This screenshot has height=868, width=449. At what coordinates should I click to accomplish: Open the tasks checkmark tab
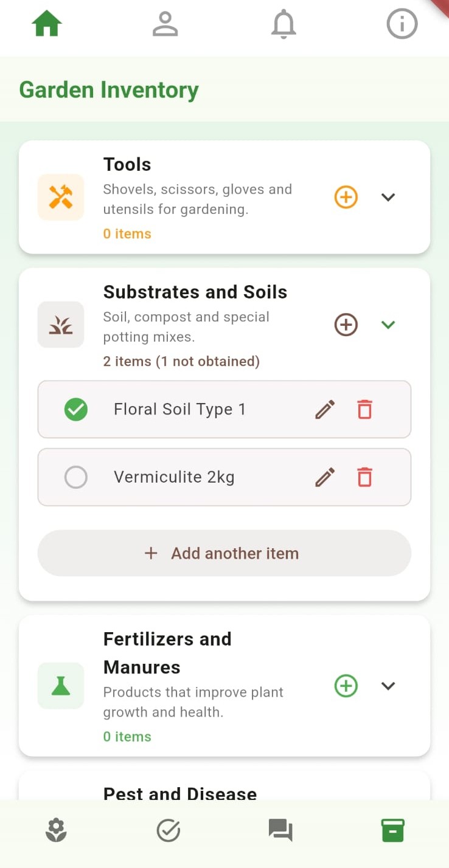[168, 830]
